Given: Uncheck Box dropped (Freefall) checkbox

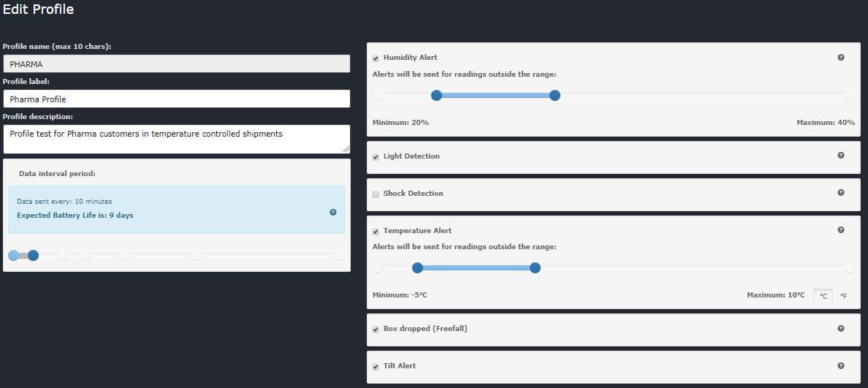Looking at the screenshot, I should pos(376,329).
